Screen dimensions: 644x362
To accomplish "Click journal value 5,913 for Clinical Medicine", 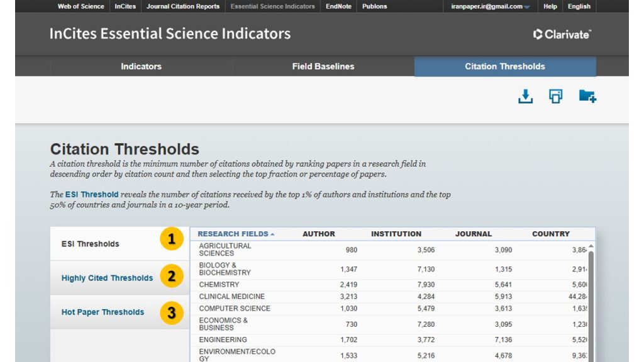I will (x=503, y=297).
